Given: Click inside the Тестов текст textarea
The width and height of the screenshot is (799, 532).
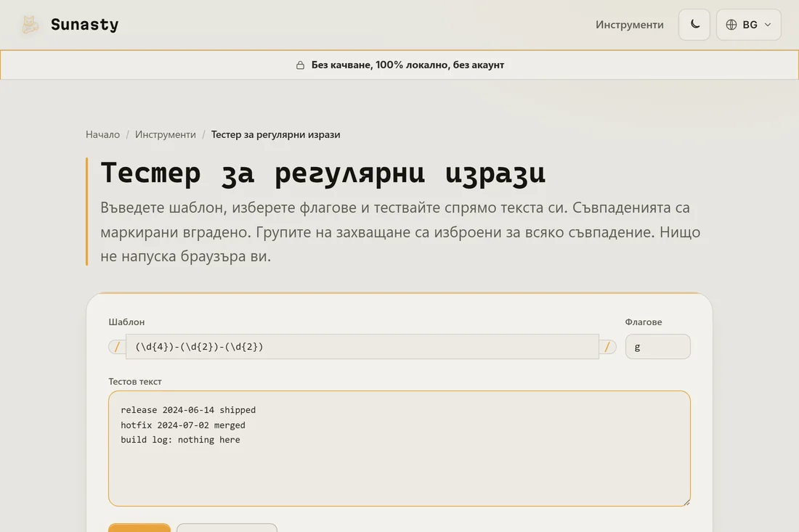Looking at the screenshot, I should [399, 449].
